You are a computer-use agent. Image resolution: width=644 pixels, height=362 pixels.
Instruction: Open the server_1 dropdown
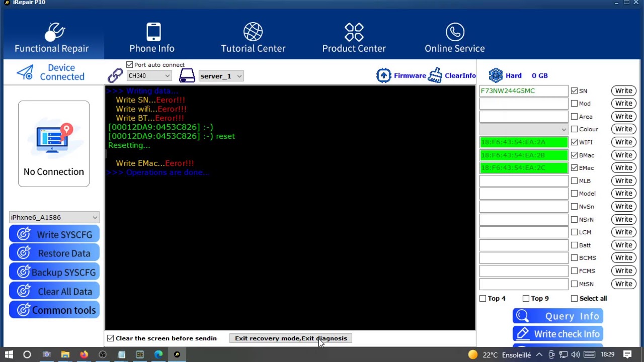(221, 76)
